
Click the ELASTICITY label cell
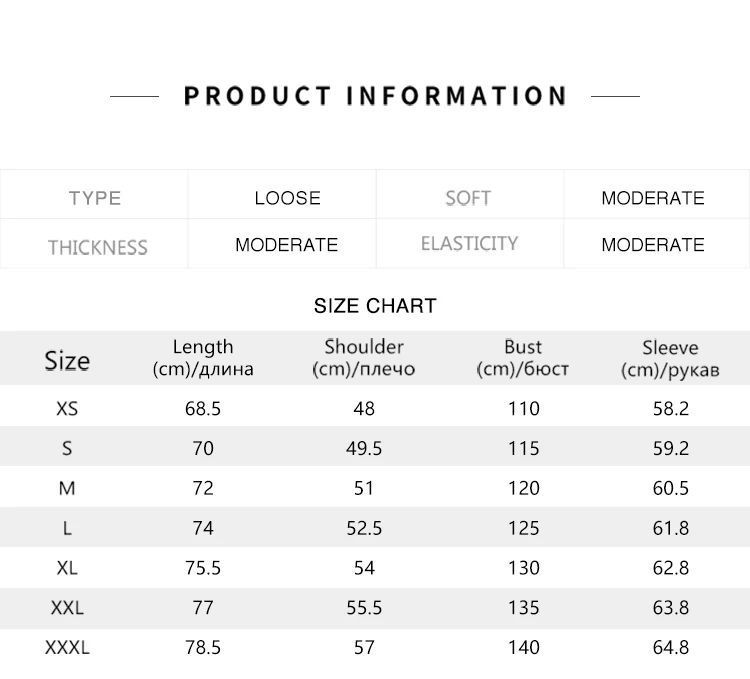(x=469, y=243)
